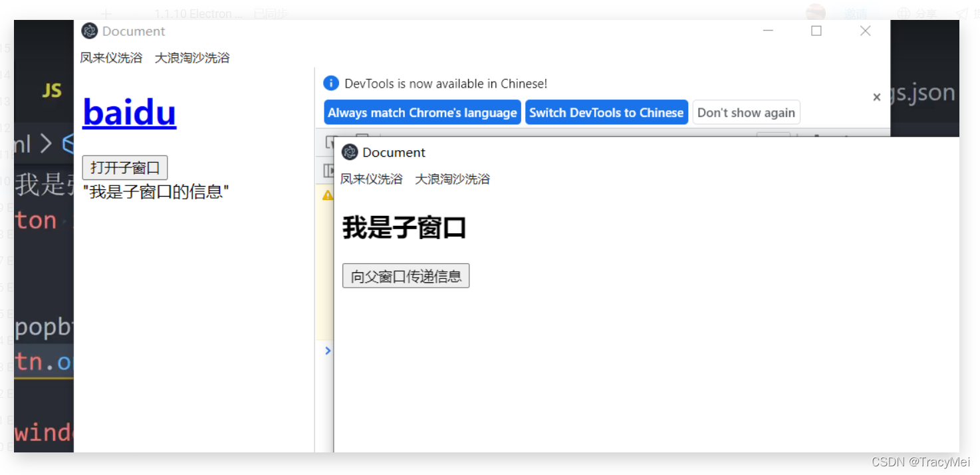Viewport: 980px width, 475px height.
Task: Click Electron icon in child window title
Action: [350, 152]
